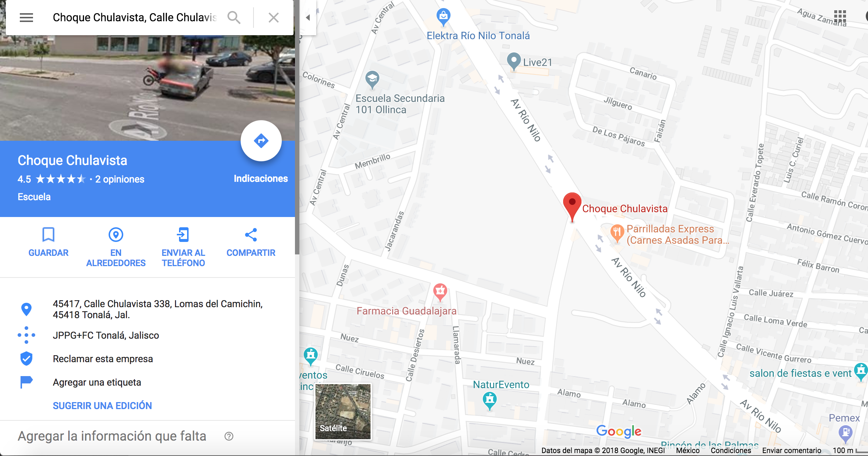
Task: Collapse the side panel arrow
Action: 308,18
